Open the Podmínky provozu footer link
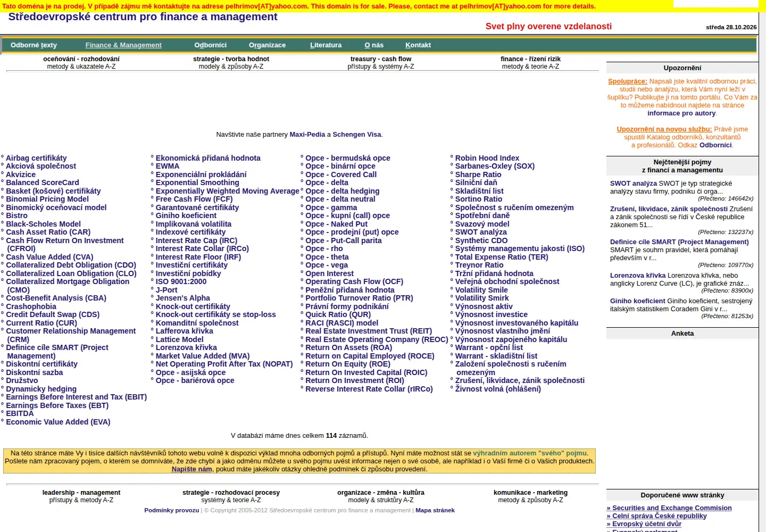This screenshot has width=766, height=532. [172, 510]
